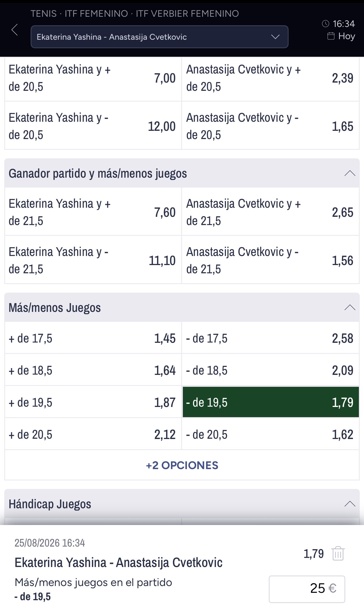The height and width of the screenshot is (609, 364).
Task: Click the clock icon beside 16:34
Action: 325,24
